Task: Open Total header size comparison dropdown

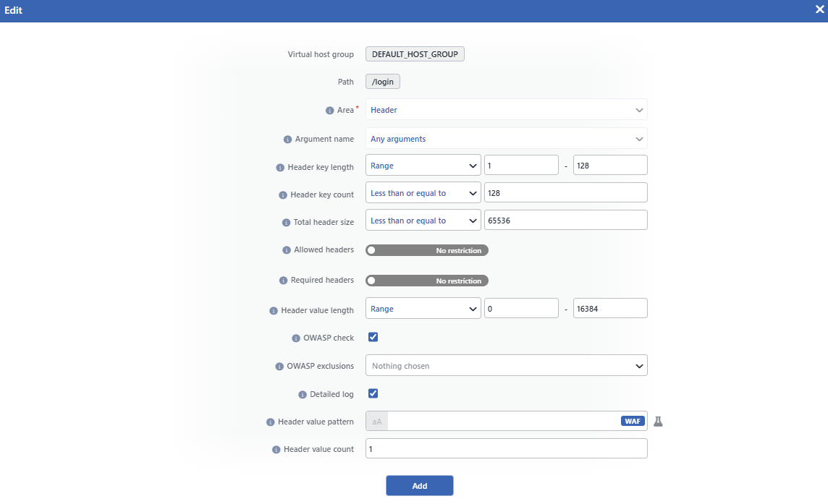Action: point(423,220)
